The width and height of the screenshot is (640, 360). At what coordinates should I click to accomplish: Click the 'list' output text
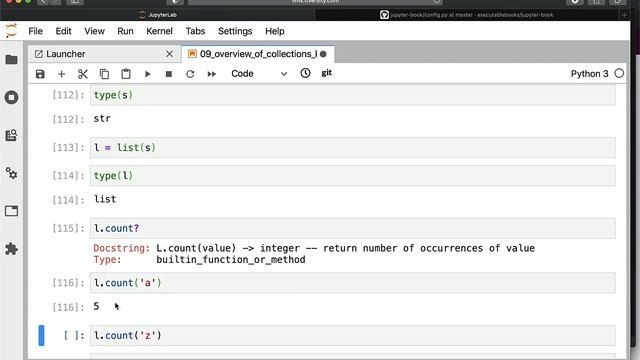click(x=105, y=199)
